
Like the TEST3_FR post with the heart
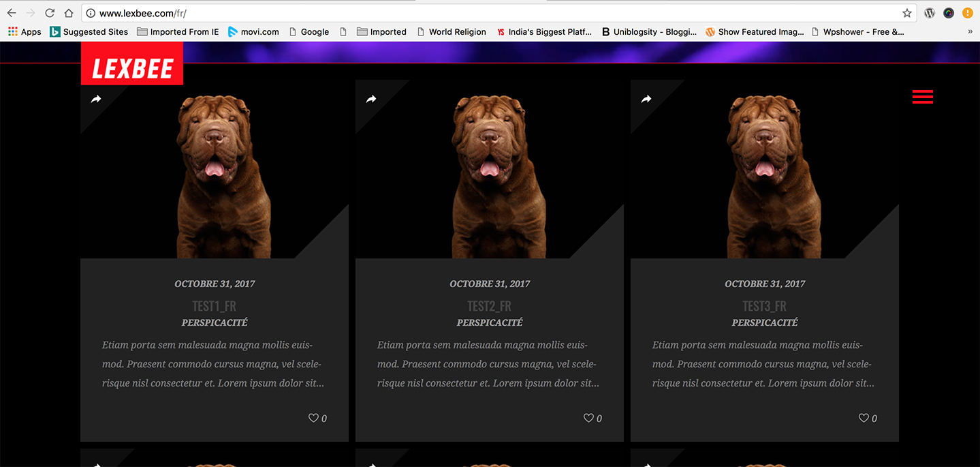tap(864, 418)
